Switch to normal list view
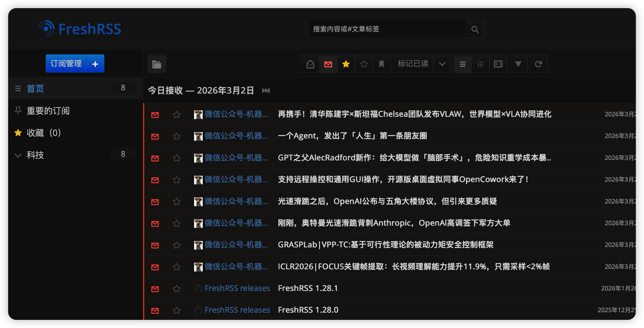644x328 pixels. point(463,64)
